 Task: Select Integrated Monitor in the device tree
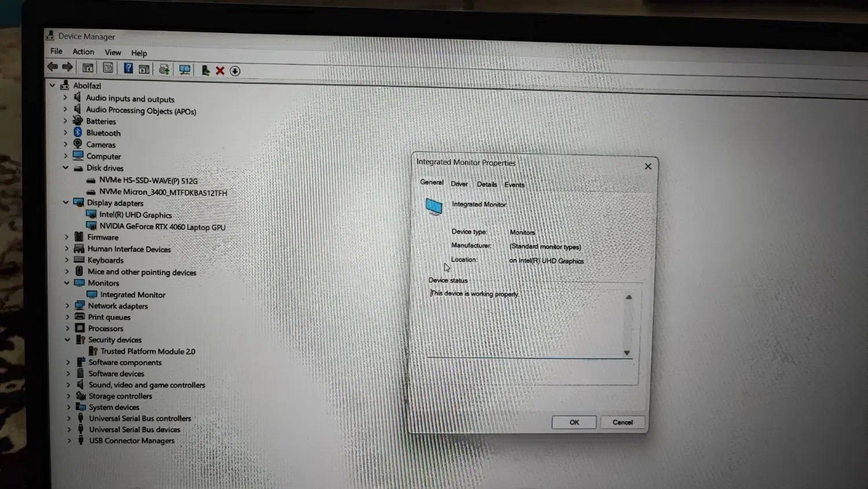point(133,295)
